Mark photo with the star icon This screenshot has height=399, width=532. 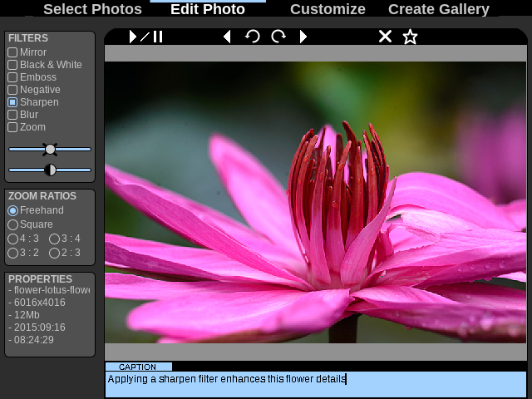click(410, 37)
